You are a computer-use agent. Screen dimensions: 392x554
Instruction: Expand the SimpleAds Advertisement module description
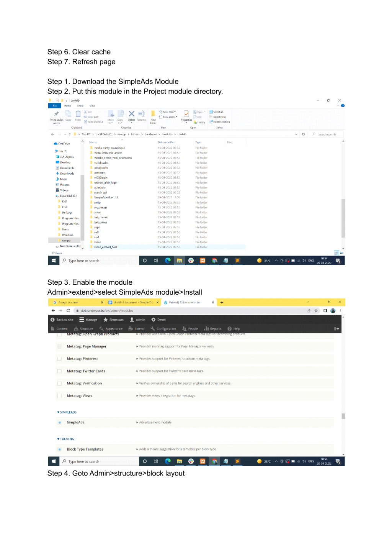coord(154,422)
